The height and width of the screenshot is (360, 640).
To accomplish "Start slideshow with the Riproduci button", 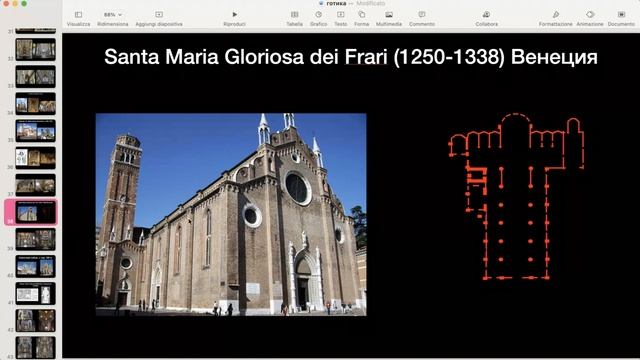I will point(235,15).
